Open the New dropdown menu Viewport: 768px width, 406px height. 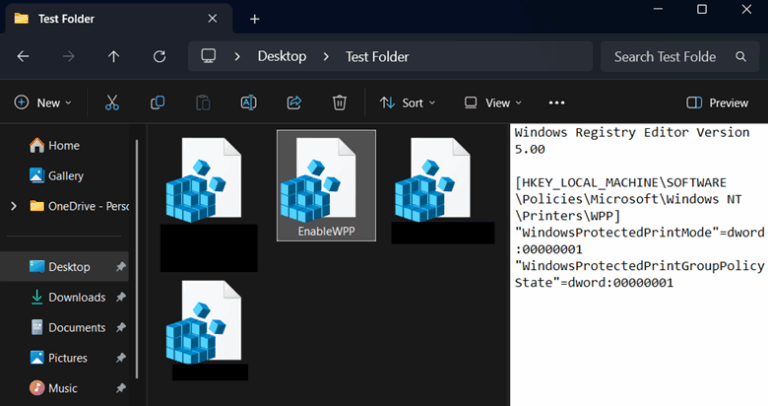[43, 103]
